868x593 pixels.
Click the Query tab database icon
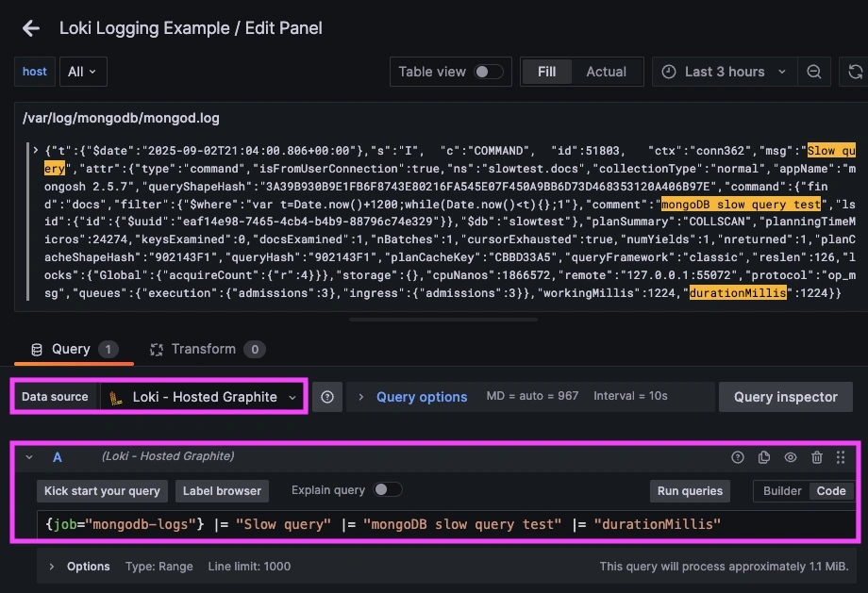pyautogui.click(x=37, y=350)
